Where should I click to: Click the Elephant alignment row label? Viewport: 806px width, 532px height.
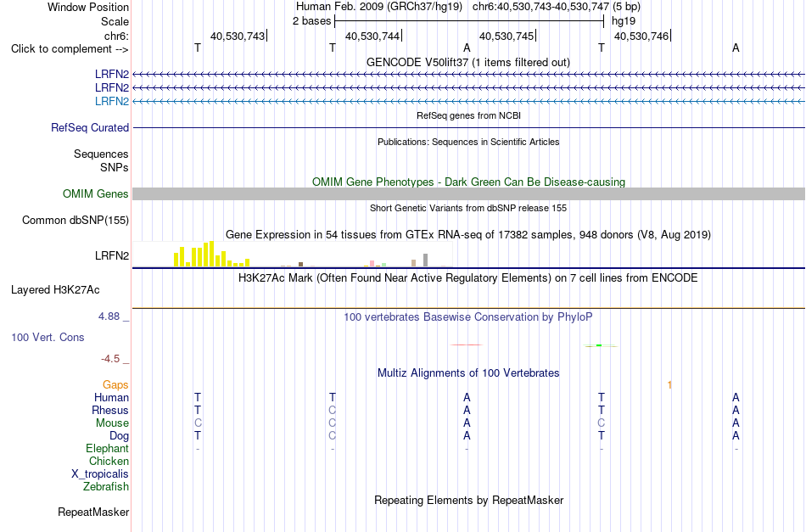(x=107, y=448)
